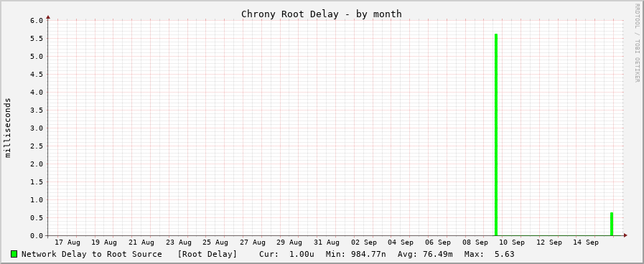Click the '4.0' y-axis value
This screenshot has height=264, width=644.
[x=37, y=93]
